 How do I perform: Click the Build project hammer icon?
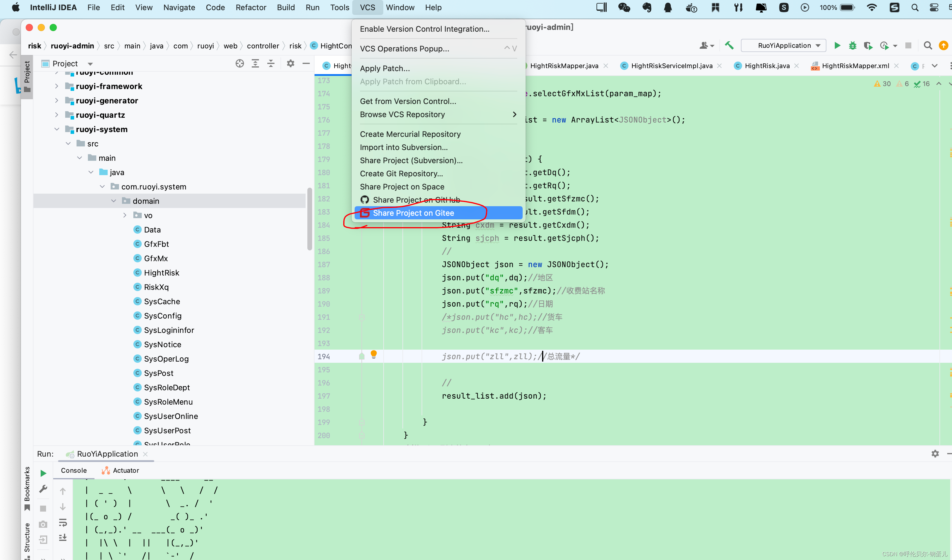coord(729,46)
